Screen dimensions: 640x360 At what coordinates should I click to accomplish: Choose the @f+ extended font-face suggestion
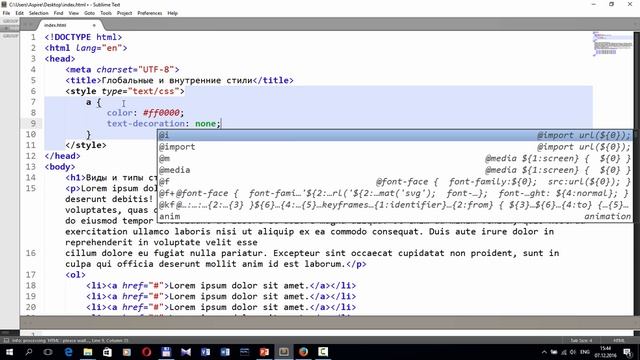[395, 193]
